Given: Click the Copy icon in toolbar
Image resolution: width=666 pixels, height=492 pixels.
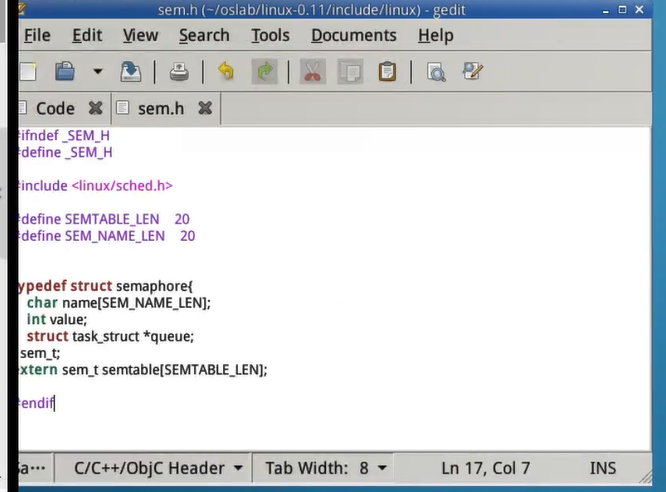Looking at the screenshot, I should point(349,72).
